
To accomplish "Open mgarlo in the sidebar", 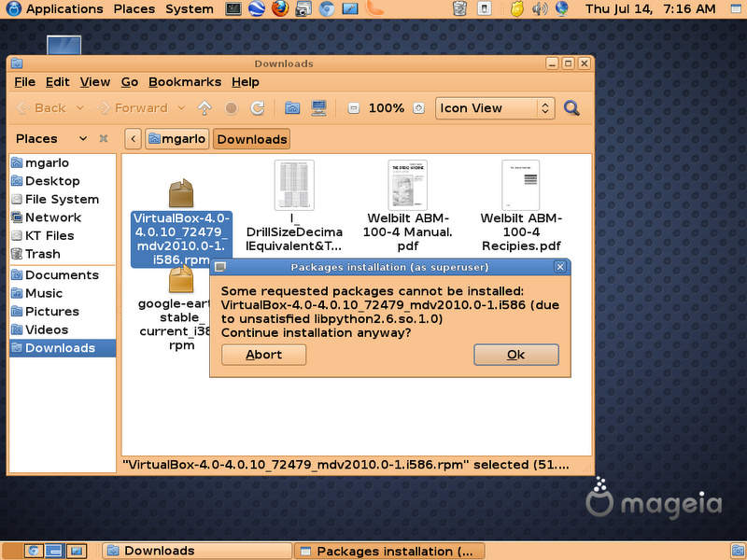I will pos(62,162).
